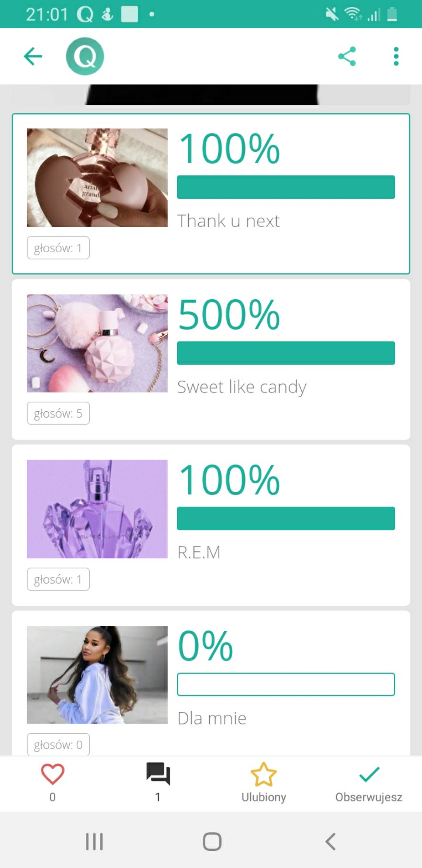Screen dimensions: 422x868
Task: Choose the R.E.M answer text
Action: click(199, 552)
